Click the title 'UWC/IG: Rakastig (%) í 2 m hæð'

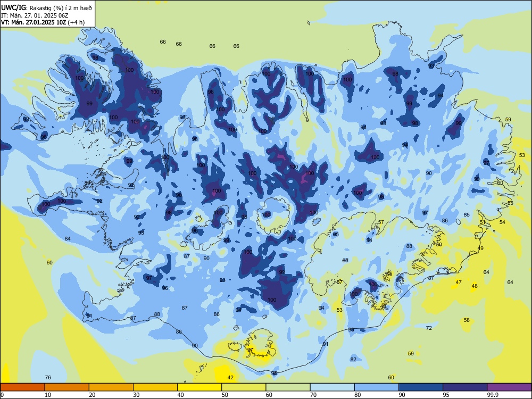[x=46, y=7]
